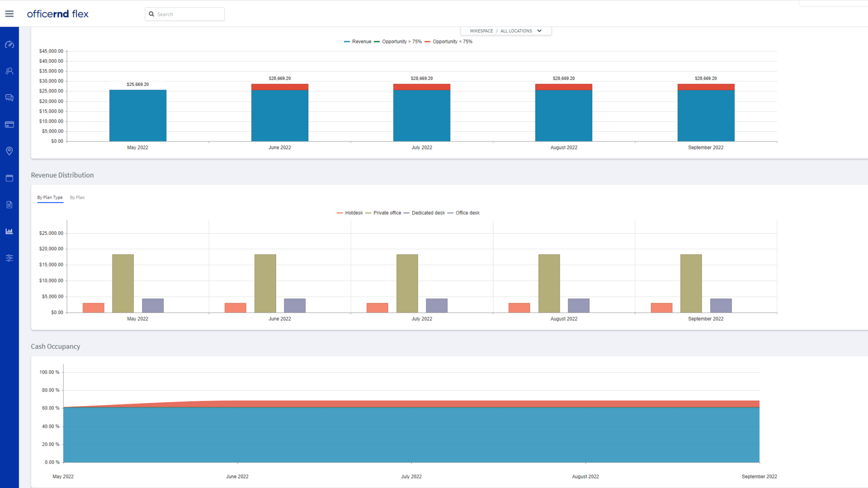
Task: Select the Reports bar chart icon
Action: (9, 231)
